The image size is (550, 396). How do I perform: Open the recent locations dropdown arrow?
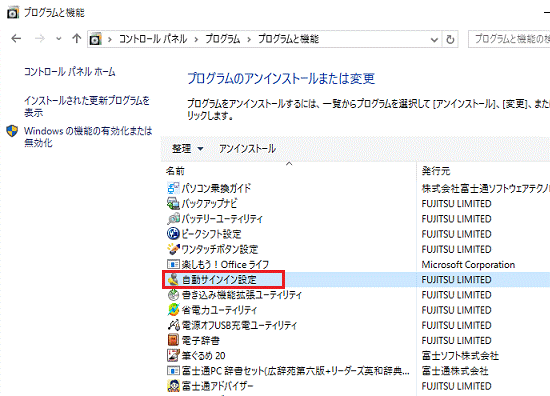pos(59,39)
